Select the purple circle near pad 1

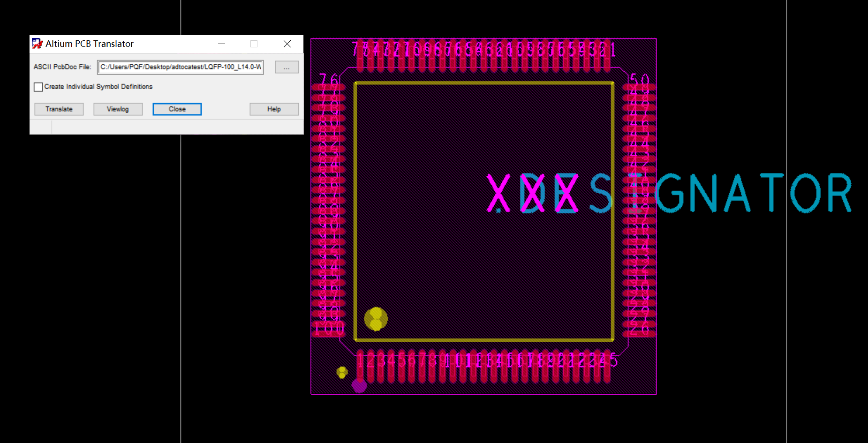click(x=359, y=386)
